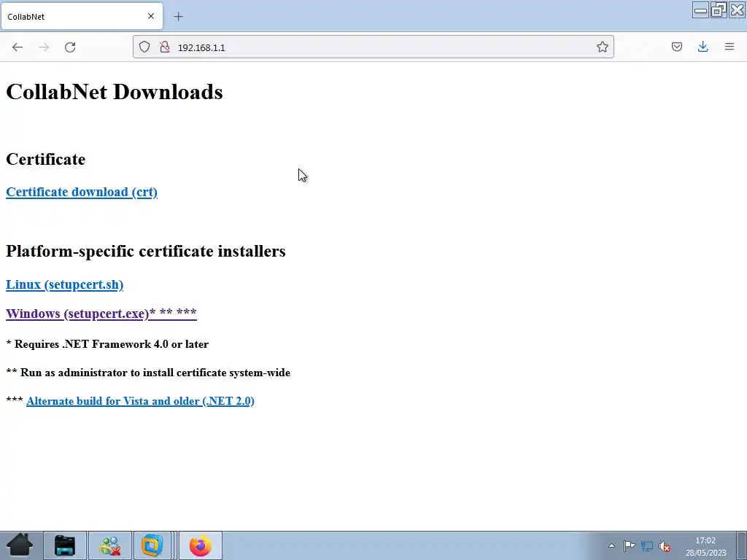Reload the current page
This screenshot has height=560, width=747.
(70, 47)
